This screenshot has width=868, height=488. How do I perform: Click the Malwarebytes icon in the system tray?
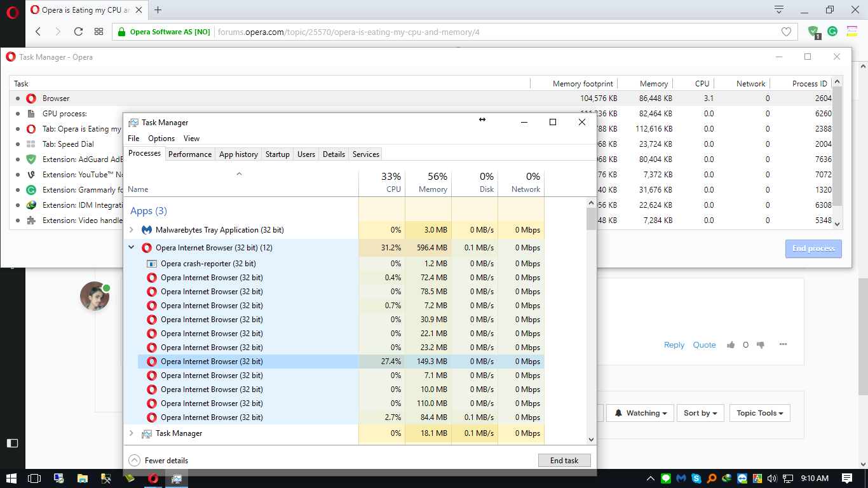point(680,480)
